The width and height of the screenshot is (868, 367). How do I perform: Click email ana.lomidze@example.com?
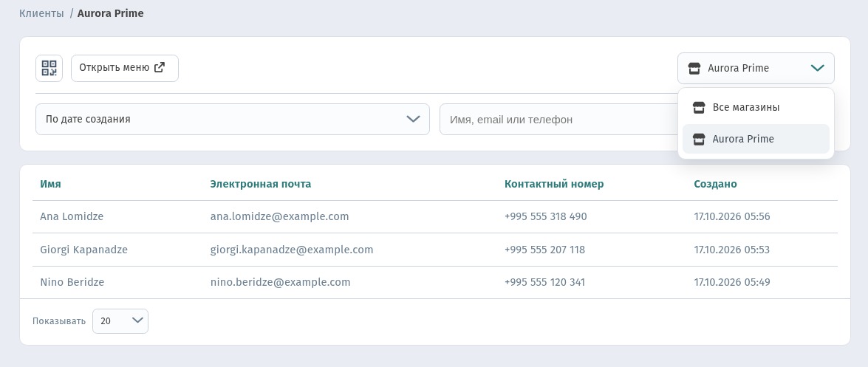279,216
